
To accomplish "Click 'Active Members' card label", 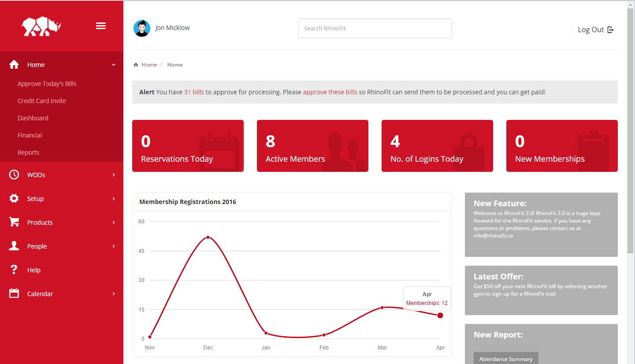I will pyautogui.click(x=295, y=159).
